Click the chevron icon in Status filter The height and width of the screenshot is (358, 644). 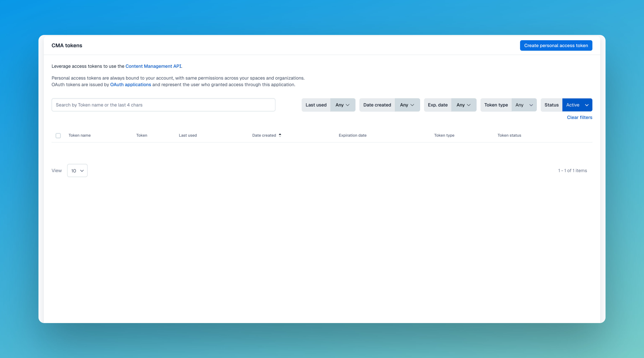tap(586, 105)
